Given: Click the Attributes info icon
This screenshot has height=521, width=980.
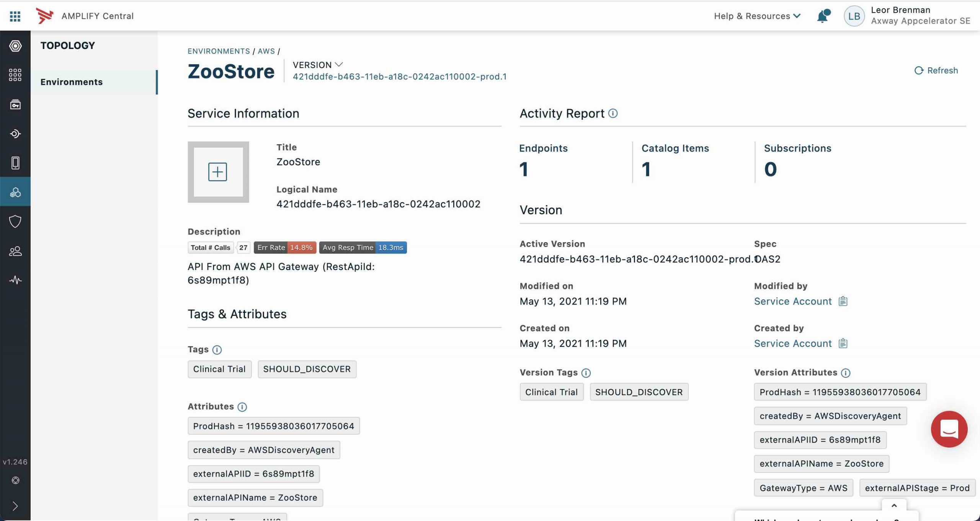Looking at the screenshot, I should pos(242,407).
